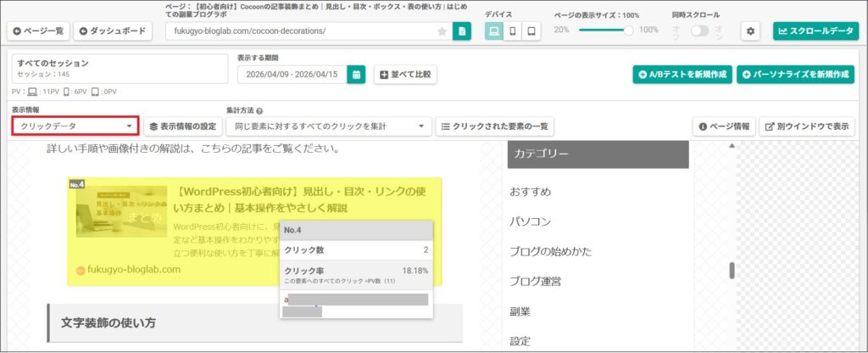868x353 pixels.
Task: Open display information settings
Action: pos(183,126)
